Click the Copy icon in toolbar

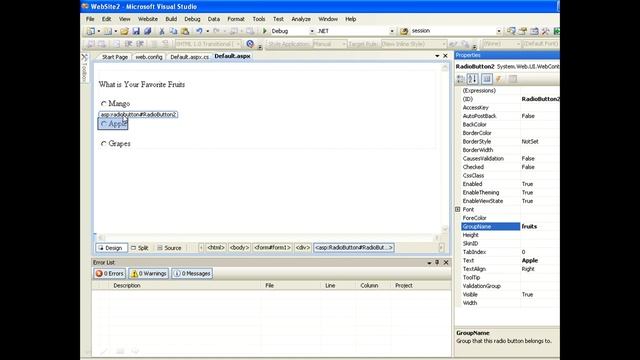[x=173, y=31]
